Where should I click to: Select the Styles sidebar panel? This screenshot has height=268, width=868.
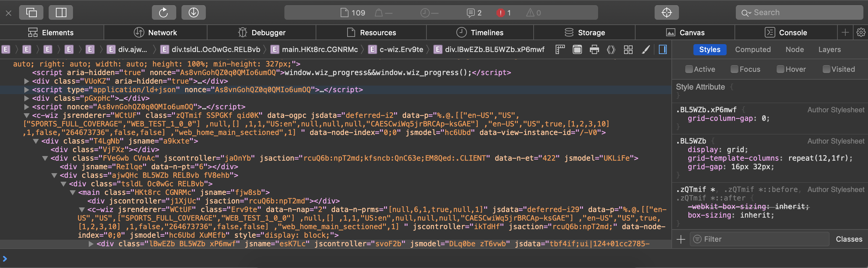click(710, 50)
